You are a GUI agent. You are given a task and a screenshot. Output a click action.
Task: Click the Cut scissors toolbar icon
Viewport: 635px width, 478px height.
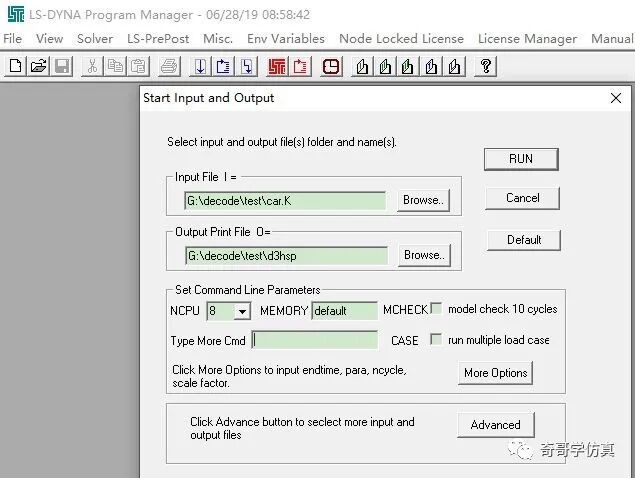tap(92, 66)
